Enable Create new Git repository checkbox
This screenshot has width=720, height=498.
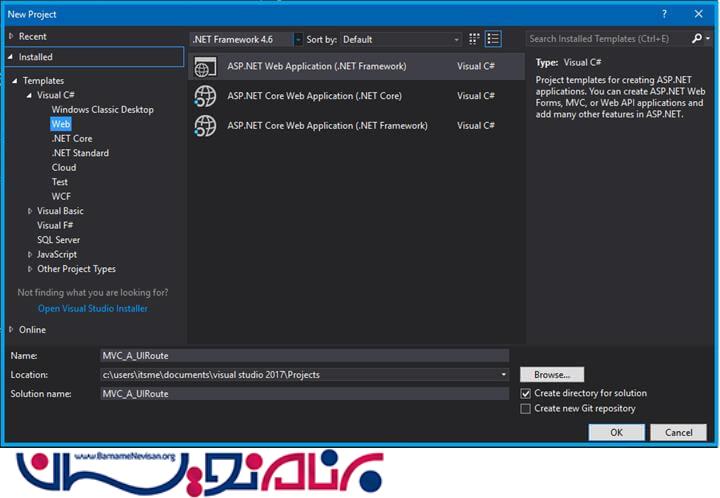pyautogui.click(x=526, y=409)
